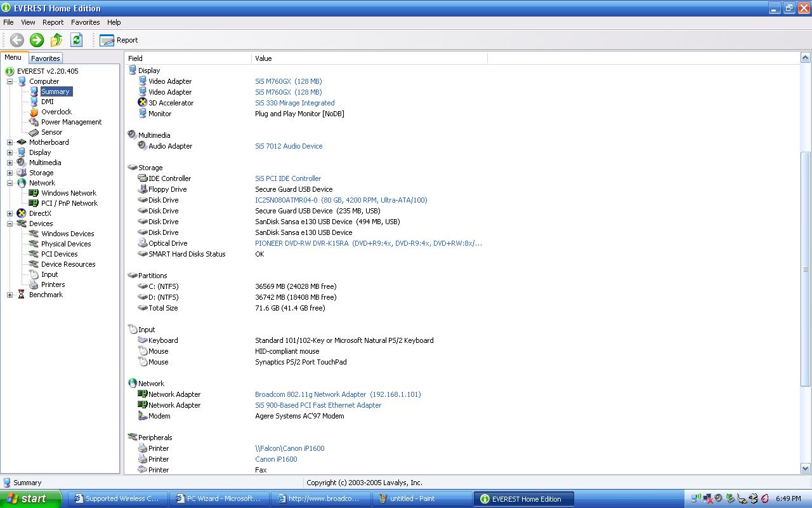Open the Help menu
This screenshot has width=812, height=508.
click(x=114, y=22)
